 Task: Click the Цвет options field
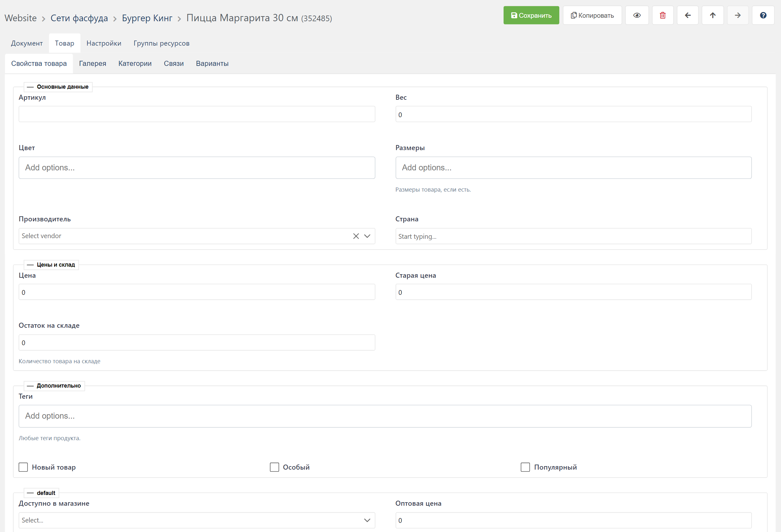click(197, 168)
